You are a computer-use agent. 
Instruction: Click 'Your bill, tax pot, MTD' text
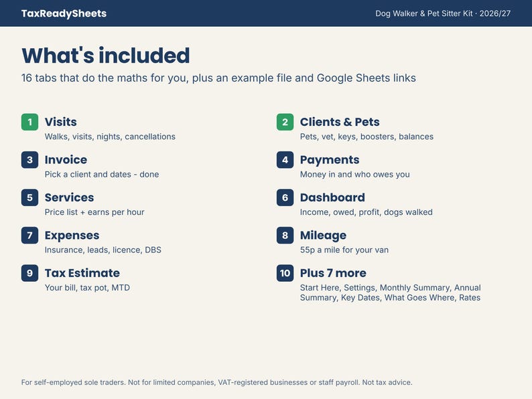[x=87, y=288]
